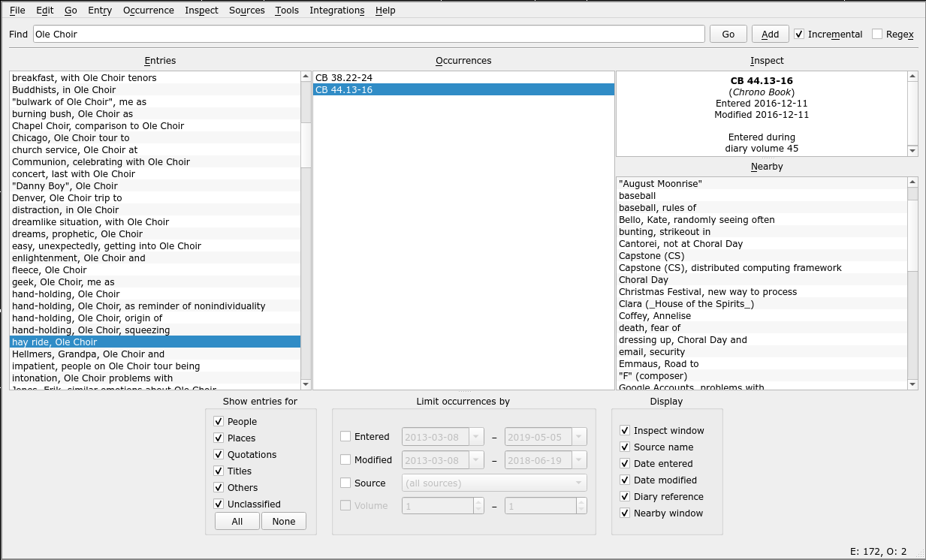Open the Modified start date 2013-03-08 dropdown
This screenshot has height=560, width=926.
[476, 460]
